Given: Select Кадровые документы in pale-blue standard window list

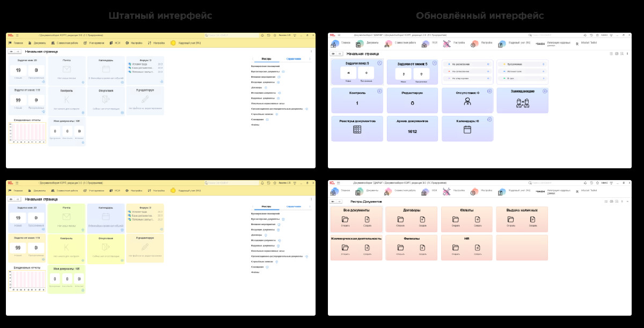Looking at the screenshot, I should [x=263, y=98].
